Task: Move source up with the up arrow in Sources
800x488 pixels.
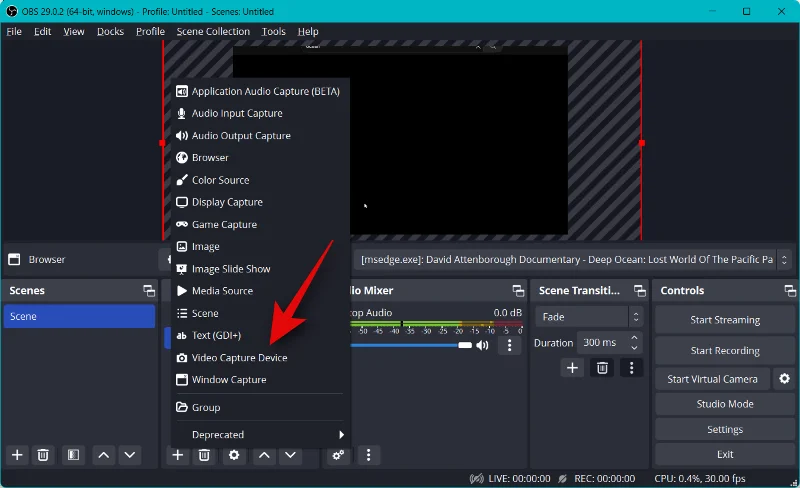Action: pyautogui.click(x=264, y=455)
